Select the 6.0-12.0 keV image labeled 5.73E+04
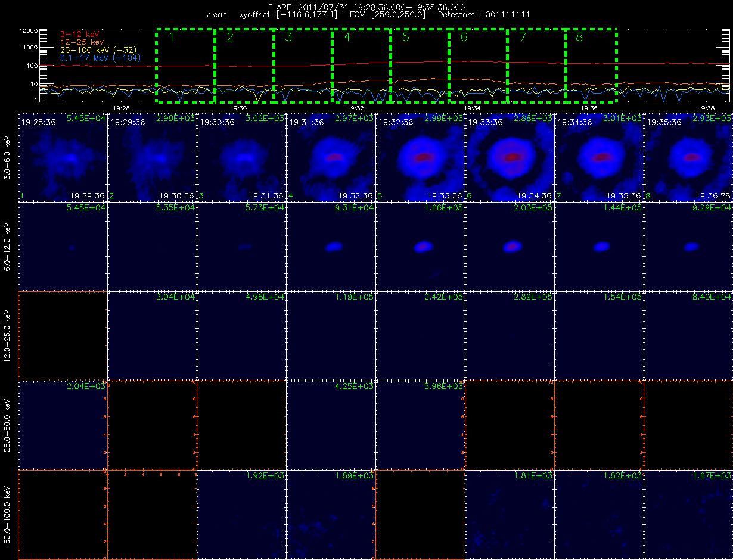The width and height of the screenshot is (733, 560). [x=241, y=246]
